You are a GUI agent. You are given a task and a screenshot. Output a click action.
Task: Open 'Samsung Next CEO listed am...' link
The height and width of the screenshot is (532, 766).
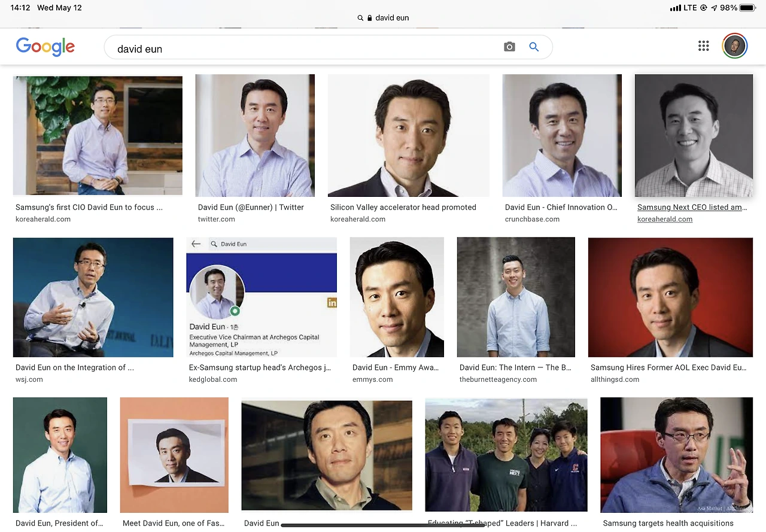click(692, 208)
